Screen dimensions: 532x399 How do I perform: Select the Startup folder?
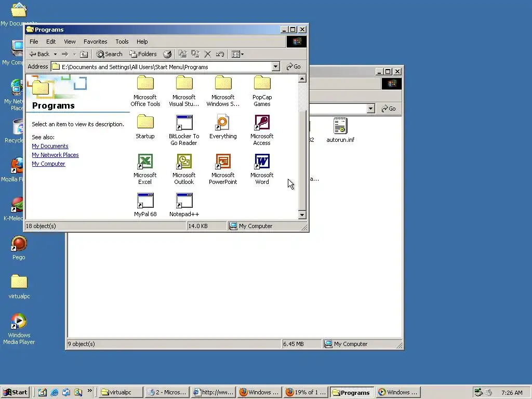click(x=145, y=127)
